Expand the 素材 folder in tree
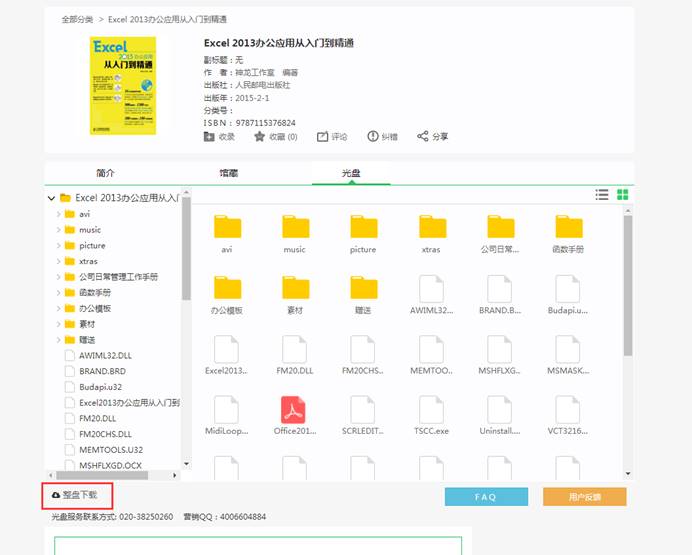 (x=59, y=324)
